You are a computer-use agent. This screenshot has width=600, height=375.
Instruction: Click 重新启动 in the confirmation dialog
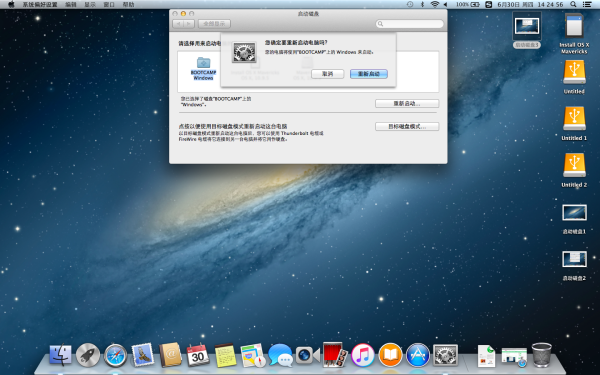coord(368,74)
